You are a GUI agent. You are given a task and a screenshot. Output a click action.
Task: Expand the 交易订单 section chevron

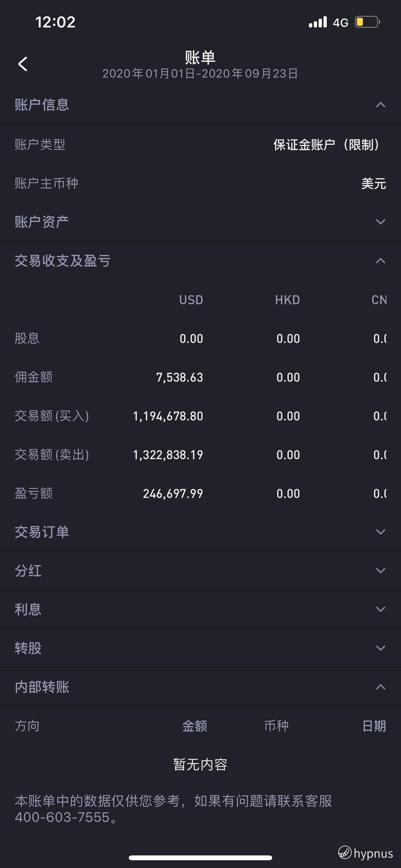click(380, 532)
